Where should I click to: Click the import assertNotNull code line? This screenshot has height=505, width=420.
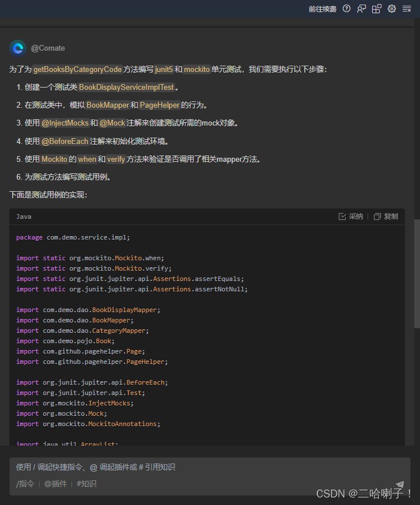click(x=132, y=289)
